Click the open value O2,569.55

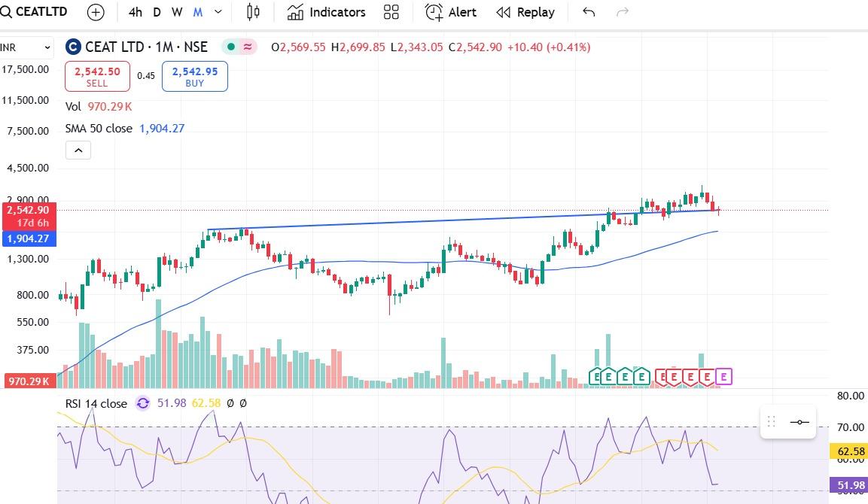coord(298,47)
